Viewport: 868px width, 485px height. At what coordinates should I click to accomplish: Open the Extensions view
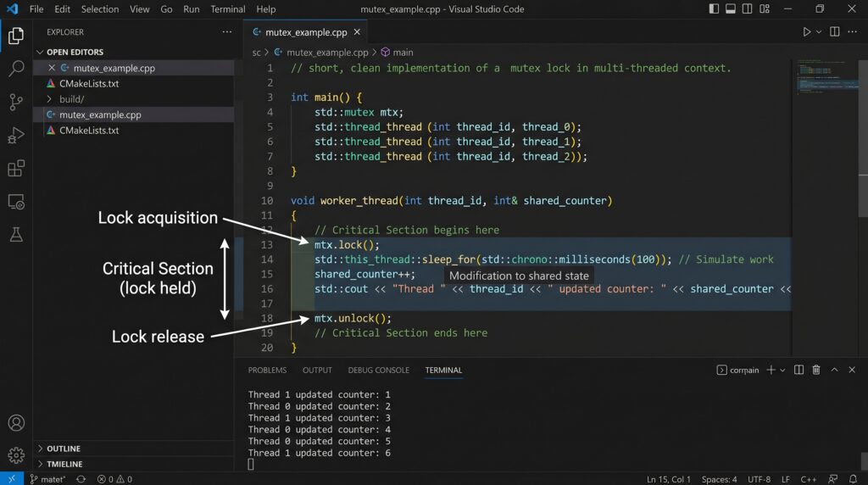click(16, 169)
